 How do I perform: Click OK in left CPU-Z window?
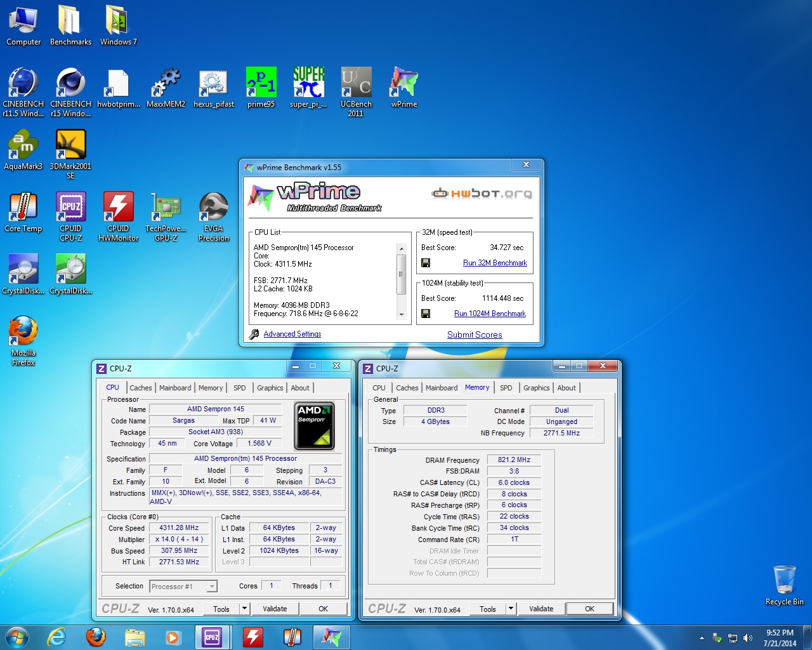pos(323,609)
